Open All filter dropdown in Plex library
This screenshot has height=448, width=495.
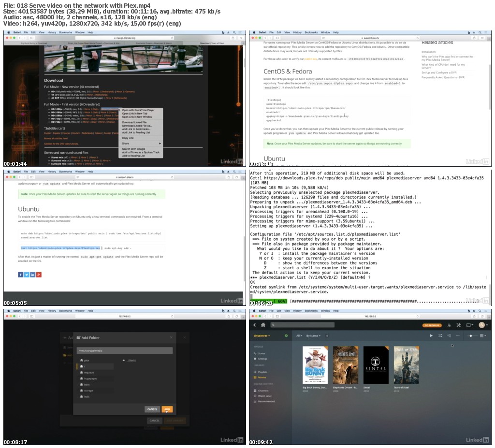click(299, 336)
